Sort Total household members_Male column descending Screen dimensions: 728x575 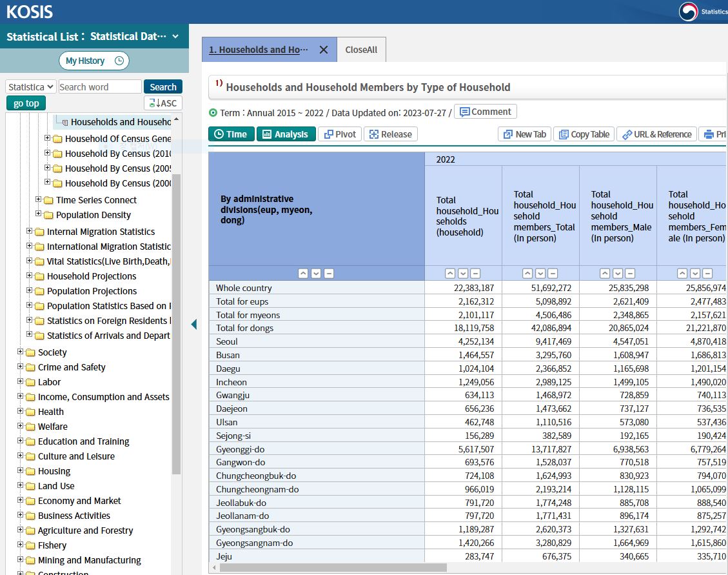coord(618,274)
